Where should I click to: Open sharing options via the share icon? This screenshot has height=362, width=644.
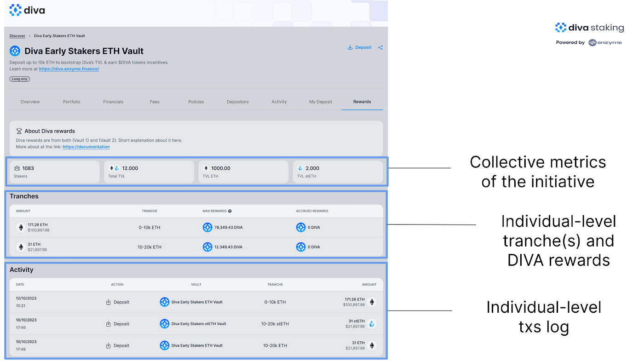tap(380, 47)
